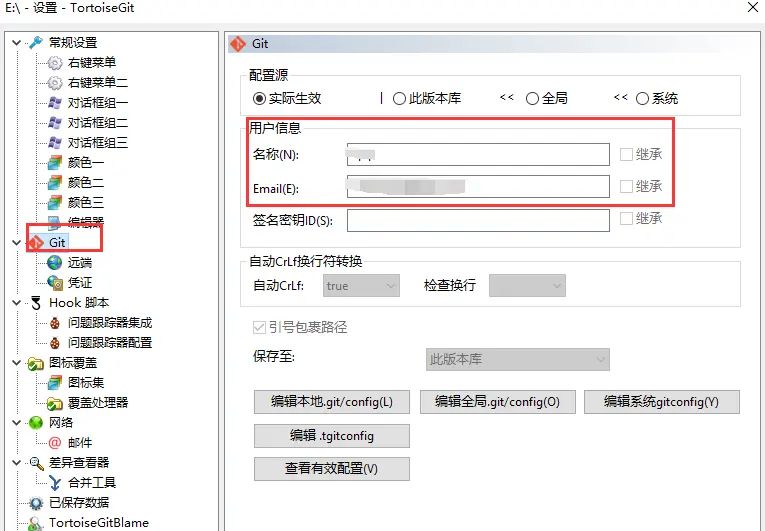Image resolution: width=765 pixels, height=531 pixels.
Task: Click the Email(E) input field
Action: [x=478, y=186]
